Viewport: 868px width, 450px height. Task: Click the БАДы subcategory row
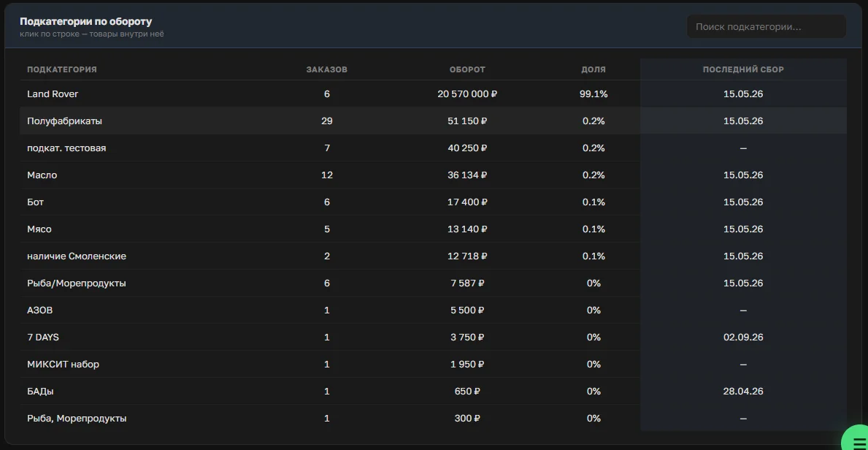433,392
